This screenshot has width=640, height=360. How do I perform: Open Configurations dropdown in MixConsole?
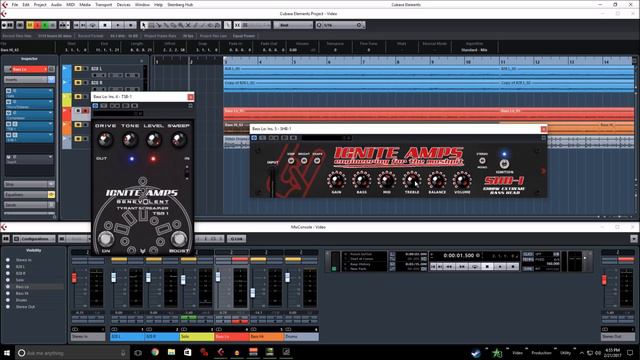tap(35, 238)
